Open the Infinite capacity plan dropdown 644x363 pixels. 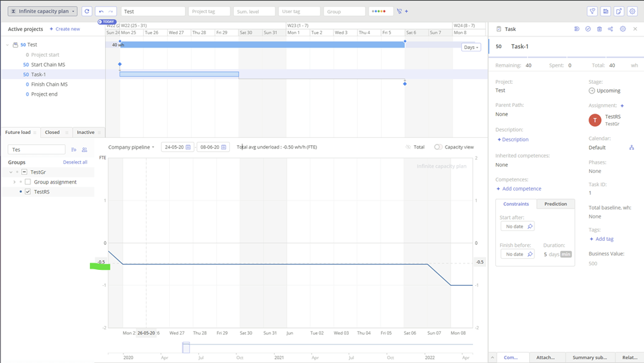(x=43, y=11)
